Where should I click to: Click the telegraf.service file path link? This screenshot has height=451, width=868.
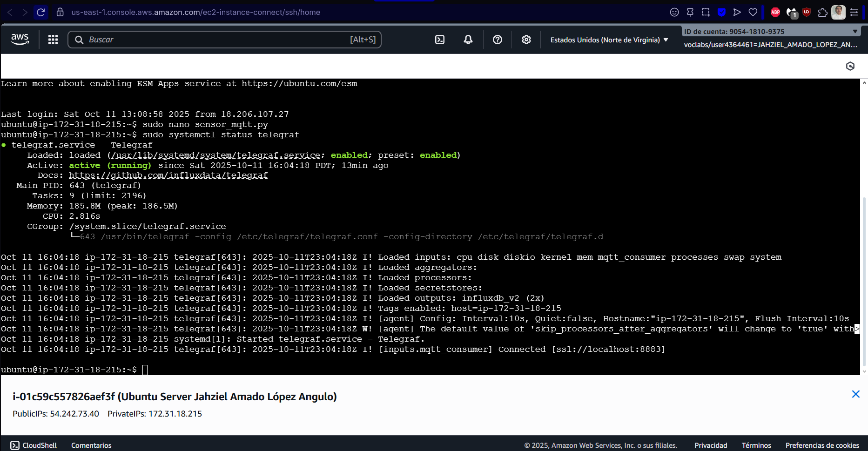pyautogui.click(x=215, y=155)
